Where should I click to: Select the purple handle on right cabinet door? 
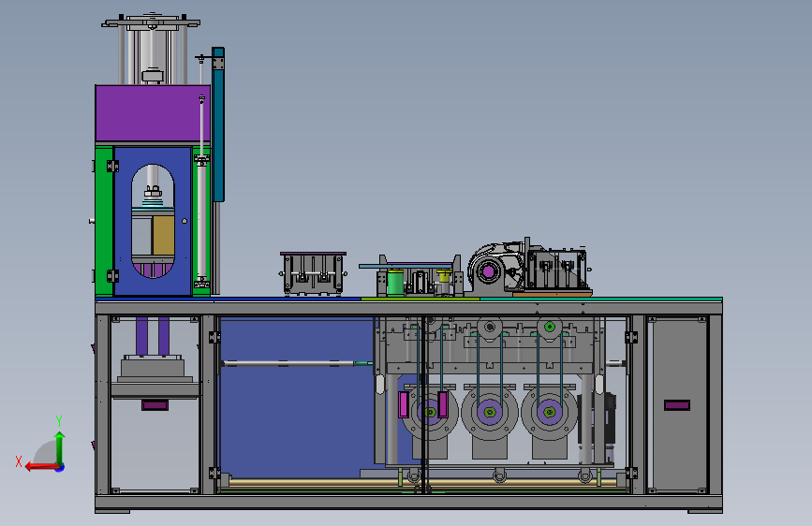click(677, 405)
